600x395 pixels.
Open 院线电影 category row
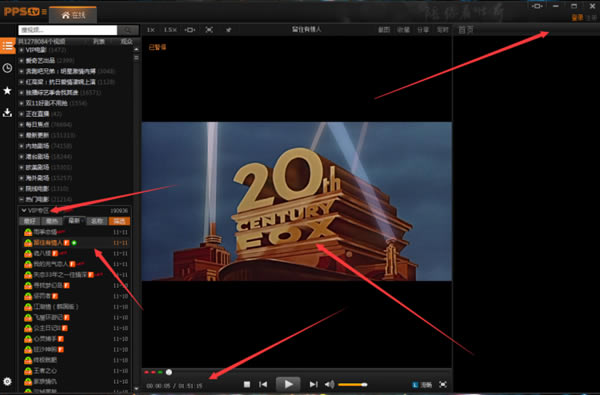tap(75, 189)
